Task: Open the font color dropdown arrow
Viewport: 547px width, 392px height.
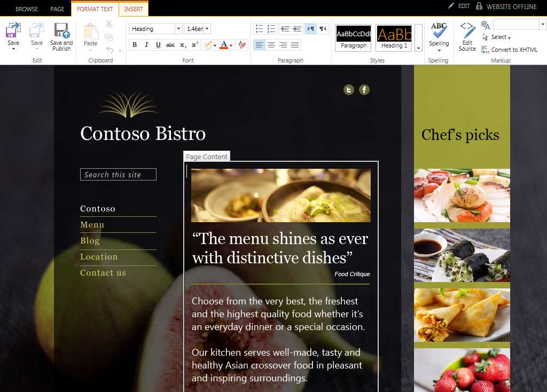Action: coord(231,45)
